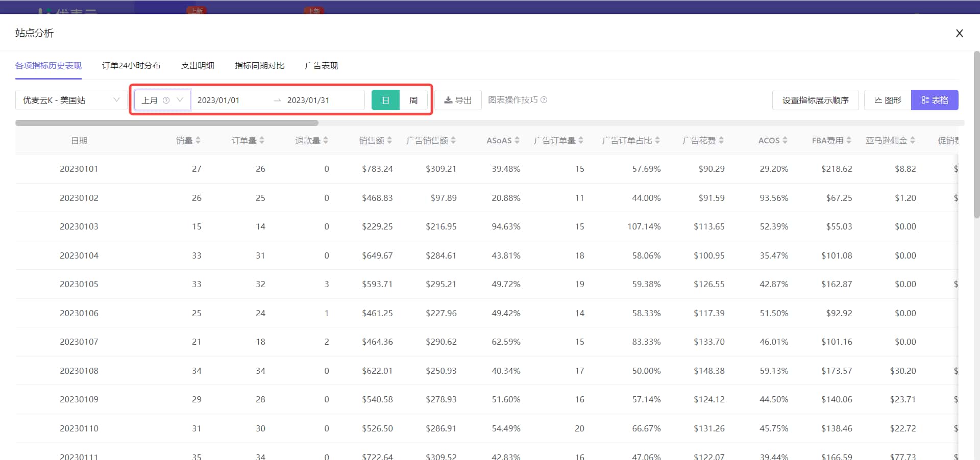Image resolution: width=980 pixels, height=460 pixels.
Task: Sort by 亚马逊佣金 column sort arrows
Action: pyautogui.click(x=913, y=140)
